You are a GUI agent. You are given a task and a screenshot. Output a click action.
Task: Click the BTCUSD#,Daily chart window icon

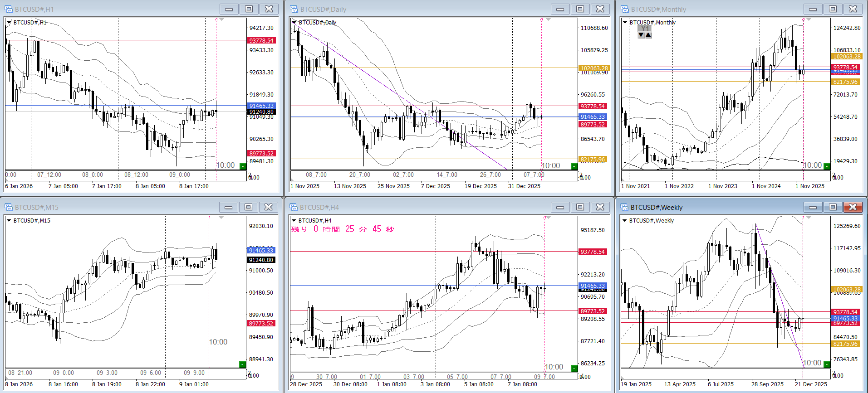tap(294, 9)
